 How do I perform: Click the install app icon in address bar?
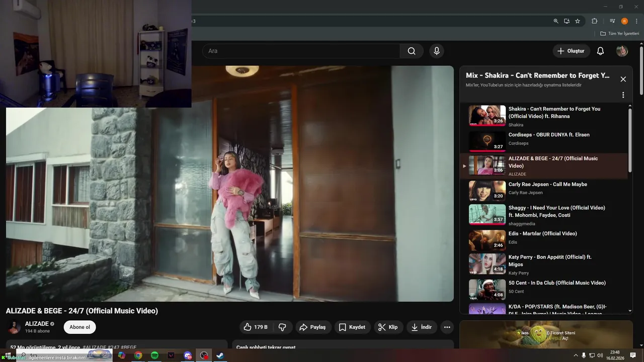pos(567,21)
